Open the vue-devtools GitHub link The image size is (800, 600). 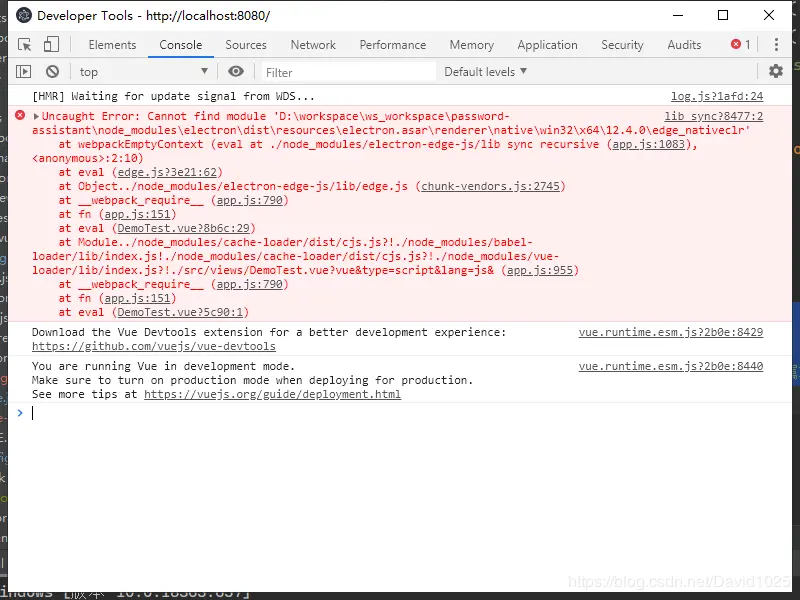154,346
